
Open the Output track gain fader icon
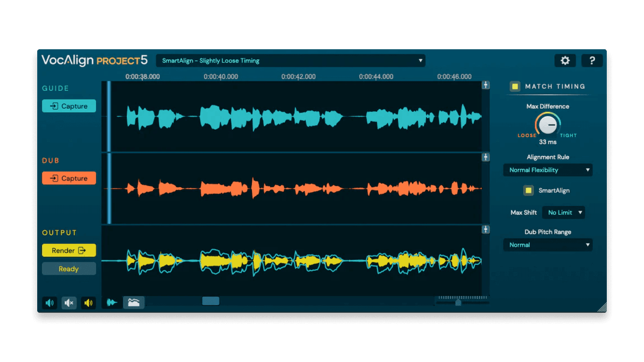(x=486, y=229)
